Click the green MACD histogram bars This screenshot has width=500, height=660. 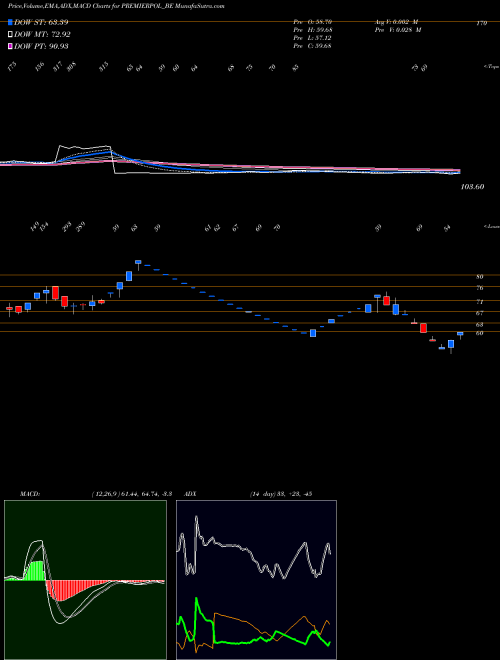point(36,572)
